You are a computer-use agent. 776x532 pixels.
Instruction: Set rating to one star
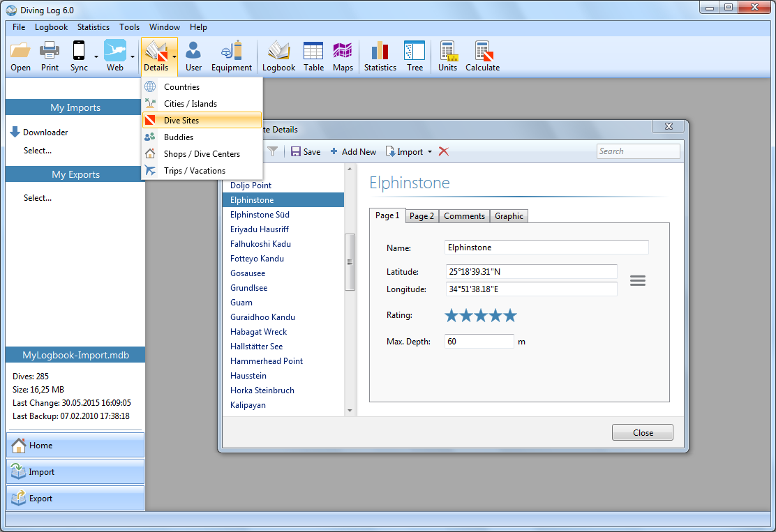tap(452, 315)
